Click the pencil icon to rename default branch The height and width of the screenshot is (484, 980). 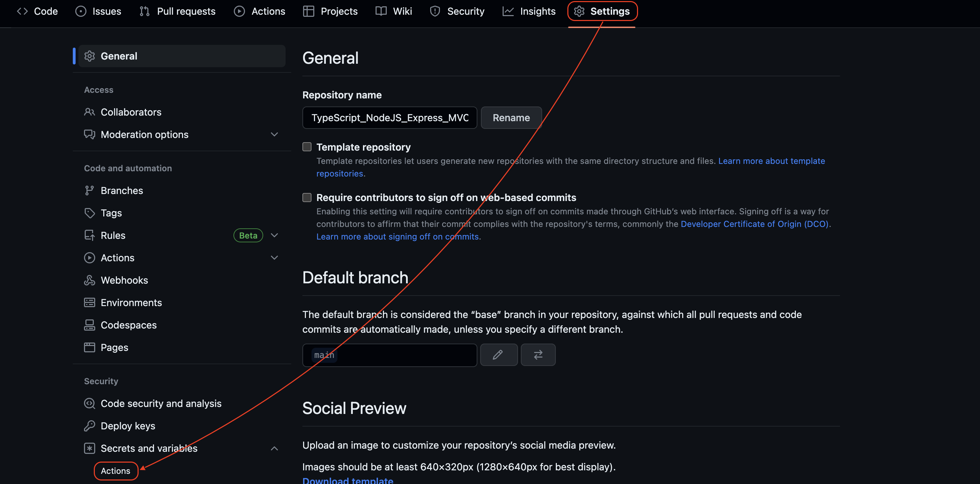pos(498,354)
